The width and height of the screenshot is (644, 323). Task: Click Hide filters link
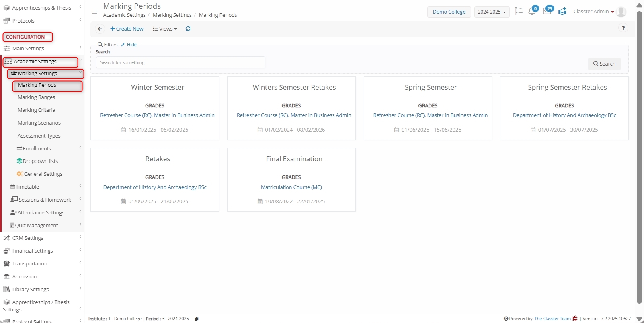(x=131, y=45)
